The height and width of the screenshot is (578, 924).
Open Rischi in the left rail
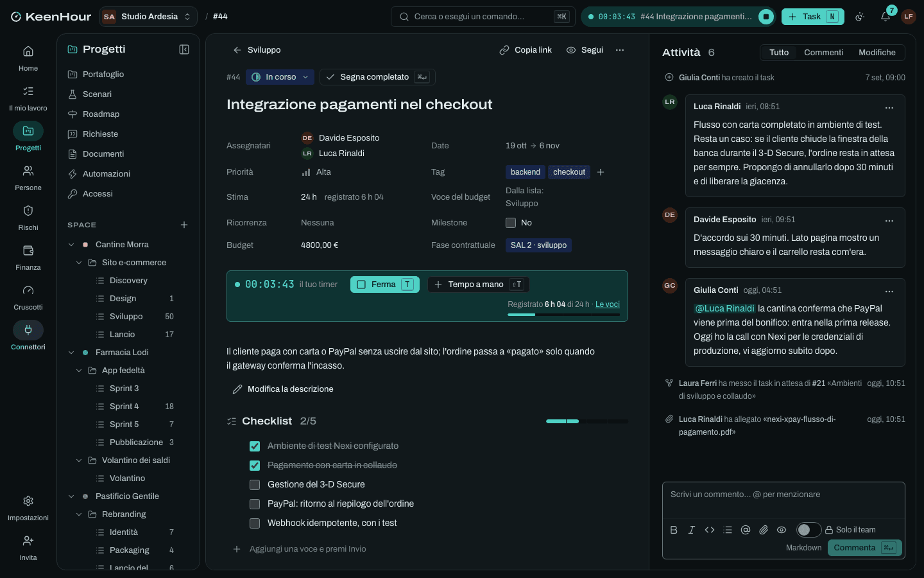(28, 217)
